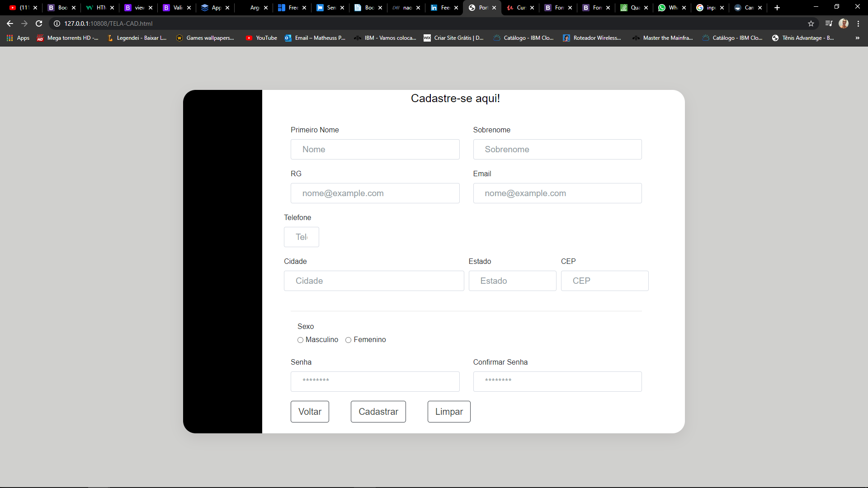Close the WhatsApp tab
This screenshot has height=488, width=868.
pos(684,8)
